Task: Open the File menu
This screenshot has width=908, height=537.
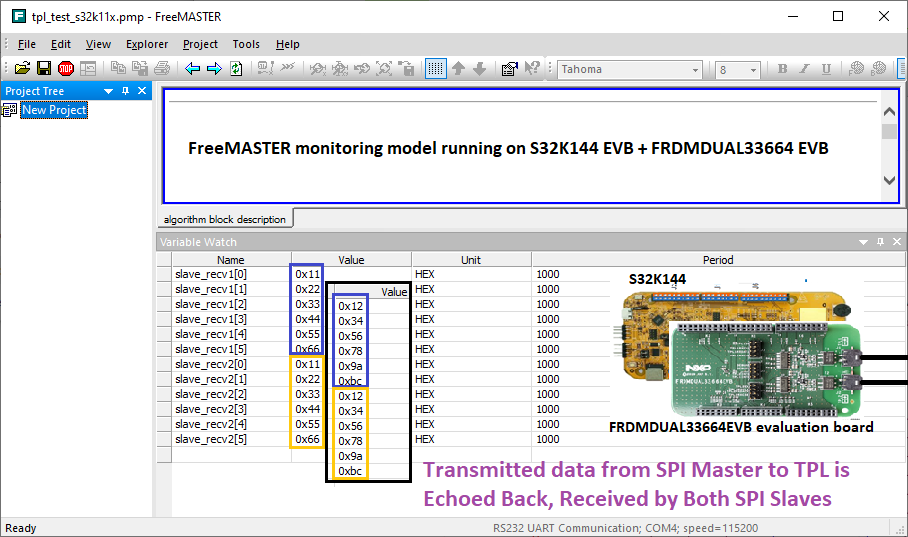Action: 27,44
